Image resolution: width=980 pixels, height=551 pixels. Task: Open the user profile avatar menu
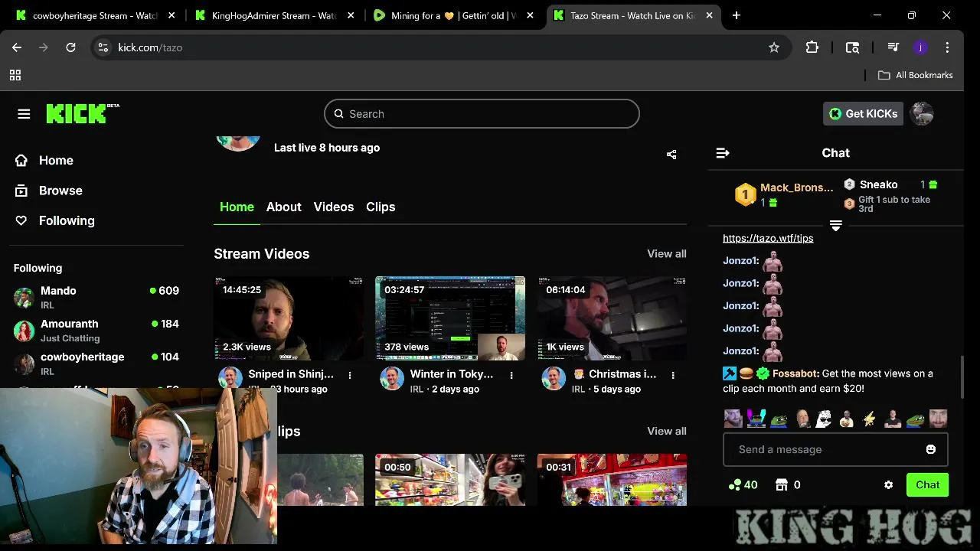click(x=922, y=114)
